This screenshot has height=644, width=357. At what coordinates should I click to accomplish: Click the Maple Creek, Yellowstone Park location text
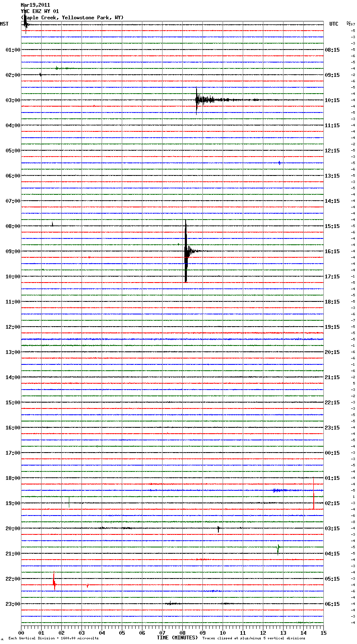(x=72, y=18)
